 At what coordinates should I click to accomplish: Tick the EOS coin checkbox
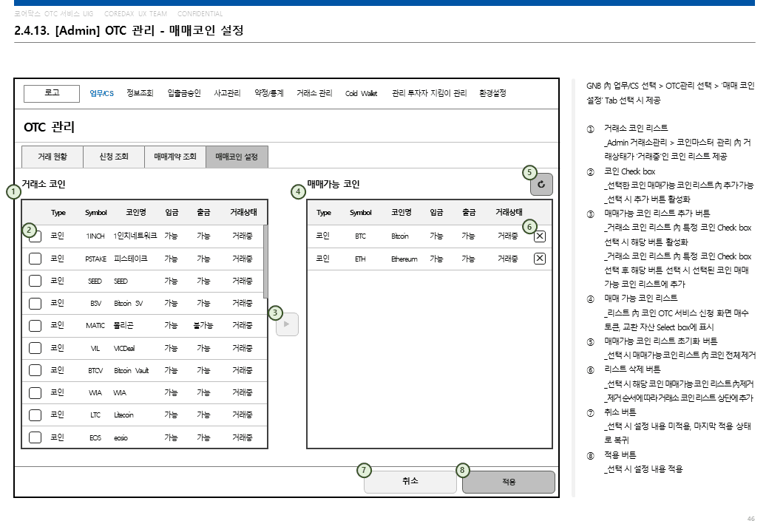(35, 437)
